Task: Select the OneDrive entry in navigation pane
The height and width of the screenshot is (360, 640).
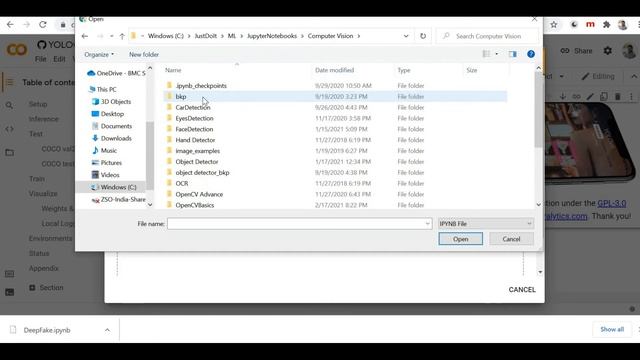Action: tap(116, 73)
